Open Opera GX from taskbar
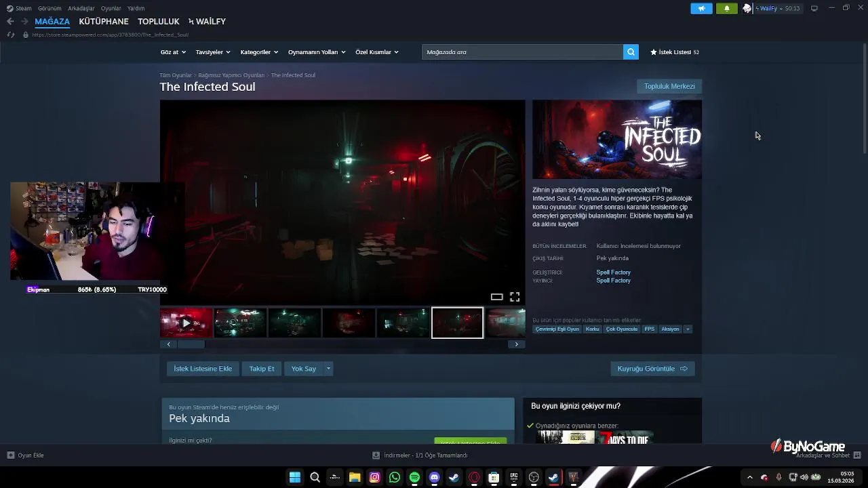Viewport: 868px width, 488px height. click(x=474, y=478)
